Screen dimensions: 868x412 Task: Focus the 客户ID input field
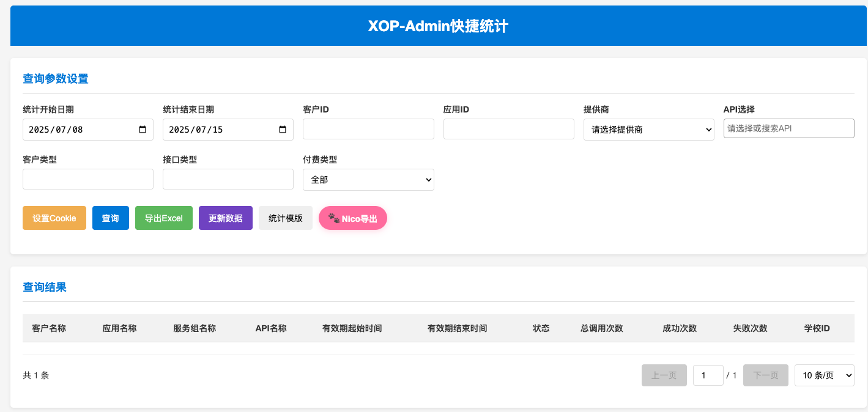pyautogui.click(x=368, y=129)
